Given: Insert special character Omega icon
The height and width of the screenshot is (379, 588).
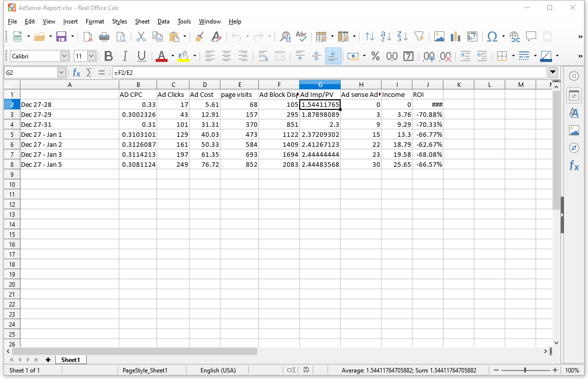Looking at the screenshot, I should (x=492, y=36).
